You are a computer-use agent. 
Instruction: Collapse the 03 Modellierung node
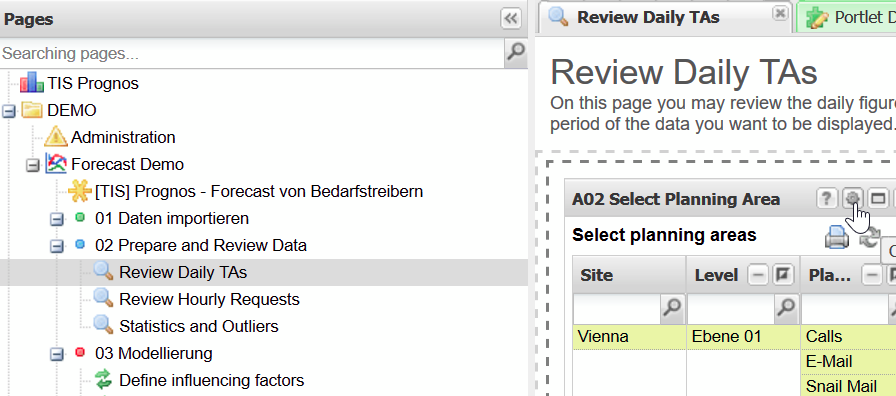57,354
